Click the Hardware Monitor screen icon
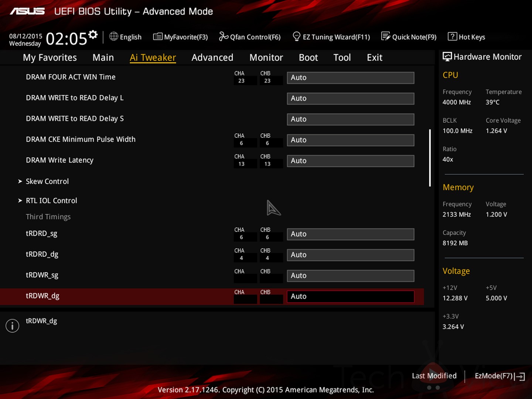Viewport: 532px width, 399px height. [x=447, y=57]
